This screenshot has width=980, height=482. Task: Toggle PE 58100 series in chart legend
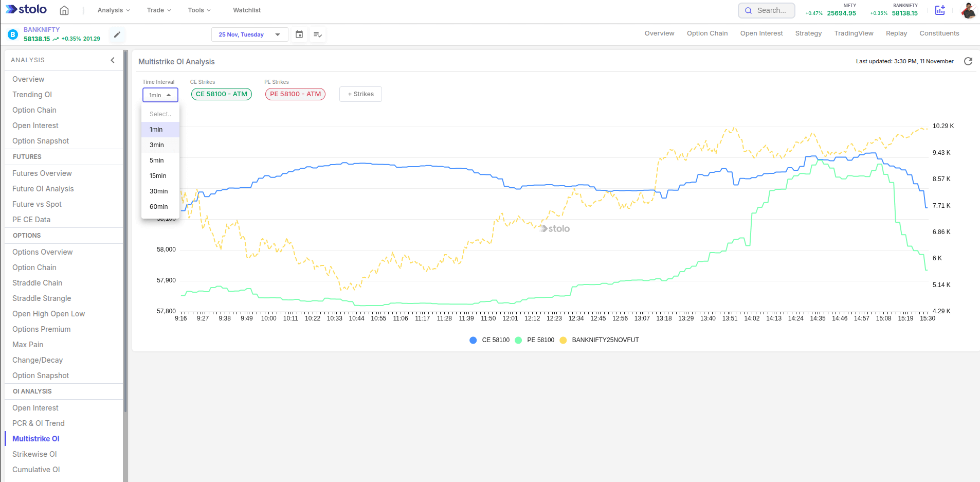(x=535, y=340)
